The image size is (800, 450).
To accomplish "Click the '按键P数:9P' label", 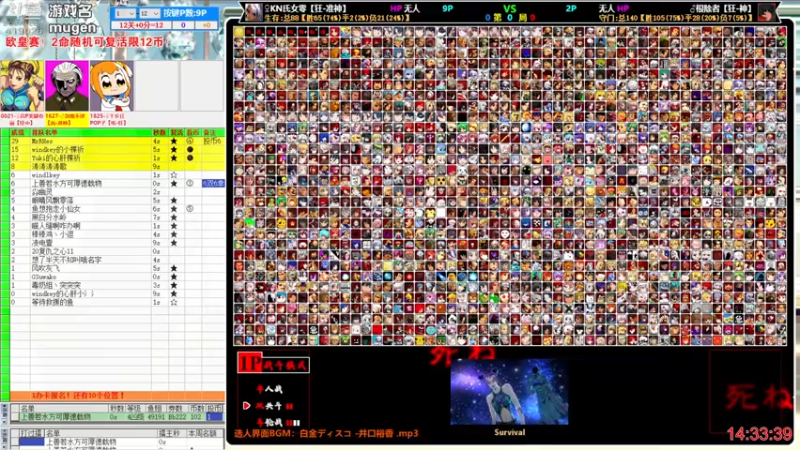I will [x=185, y=13].
